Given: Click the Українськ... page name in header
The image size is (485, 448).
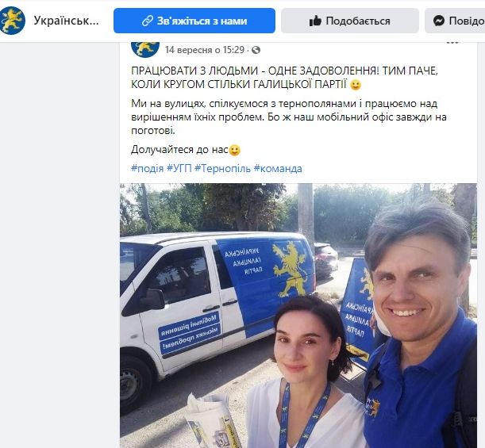Looking at the screenshot, I should coord(66,21).
